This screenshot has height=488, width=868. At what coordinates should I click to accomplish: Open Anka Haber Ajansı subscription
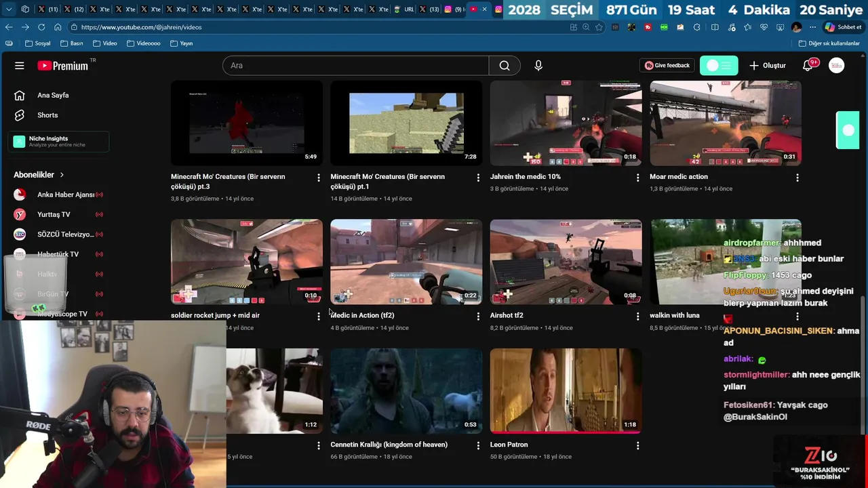coord(58,195)
